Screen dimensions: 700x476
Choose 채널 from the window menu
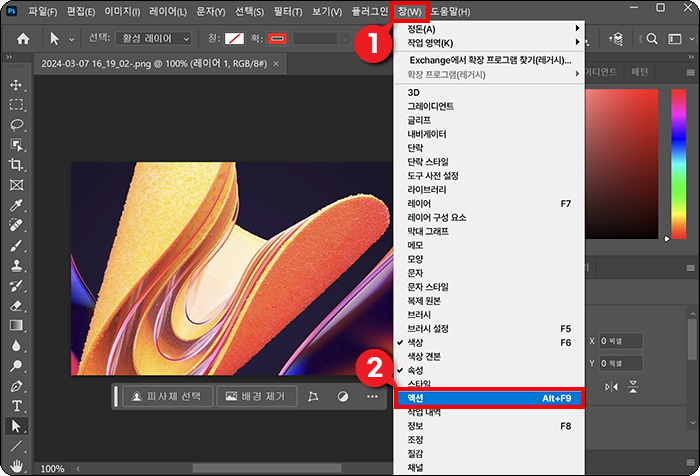coord(489,468)
